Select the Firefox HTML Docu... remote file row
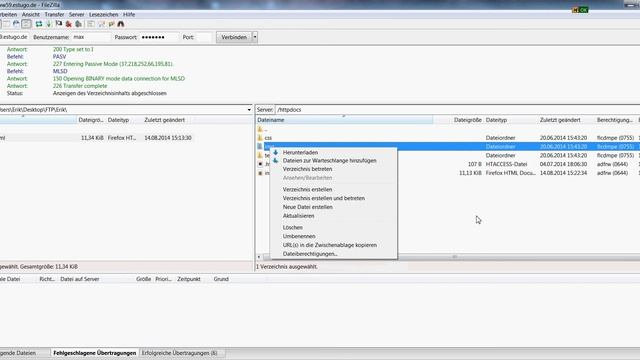This screenshot has height=360, width=640. [447, 173]
